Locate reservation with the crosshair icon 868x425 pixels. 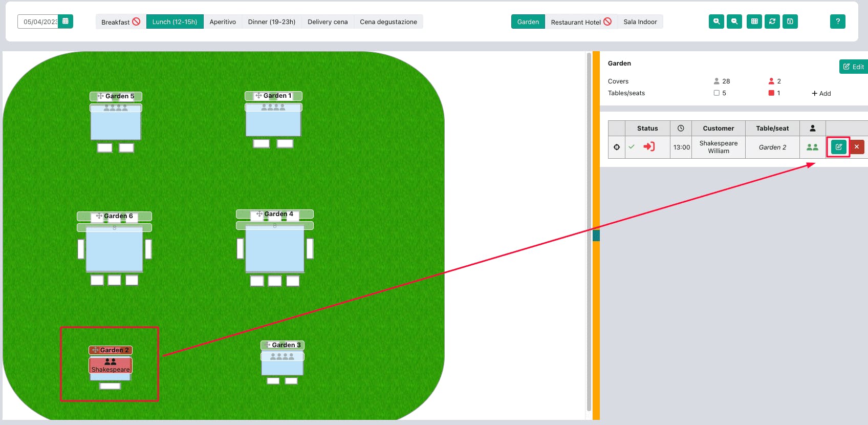pyautogui.click(x=617, y=147)
